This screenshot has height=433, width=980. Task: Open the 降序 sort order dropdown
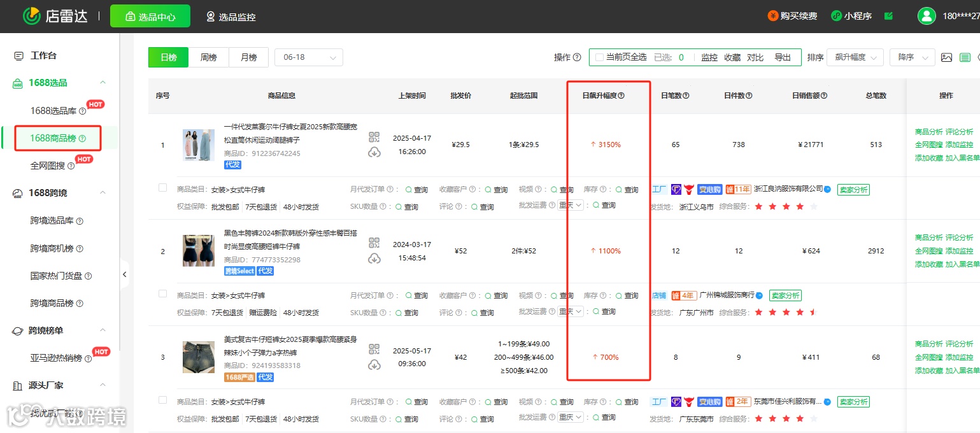[x=912, y=57]
